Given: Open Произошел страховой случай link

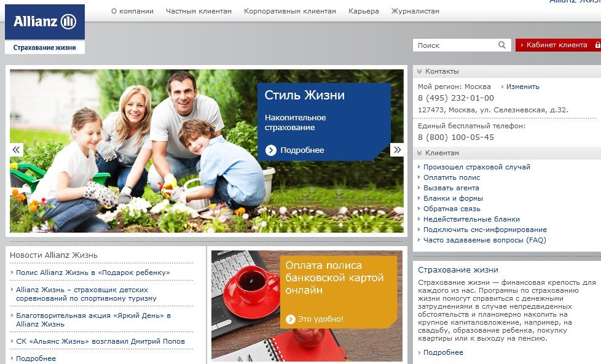Looking at the screenshot, I should 476,167.
